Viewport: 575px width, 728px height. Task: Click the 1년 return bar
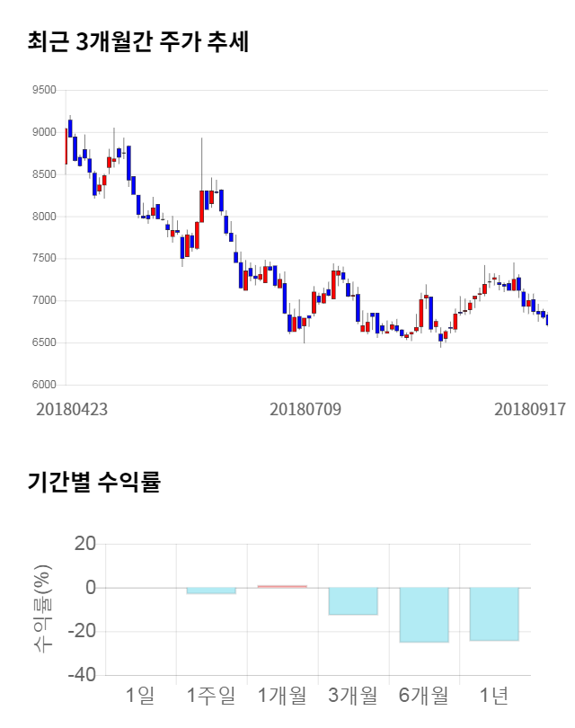tap(494, 614)
